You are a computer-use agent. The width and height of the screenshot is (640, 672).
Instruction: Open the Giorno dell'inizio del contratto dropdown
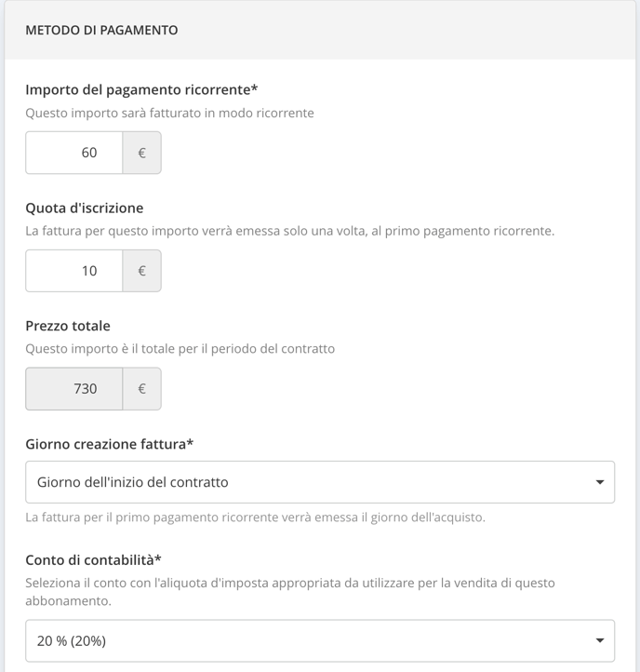(x=320, y=482)
